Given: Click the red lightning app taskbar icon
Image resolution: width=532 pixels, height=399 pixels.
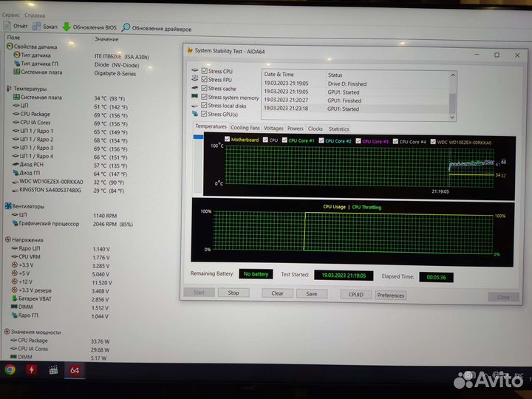Looking at the screenshot, I should [32, 369].
